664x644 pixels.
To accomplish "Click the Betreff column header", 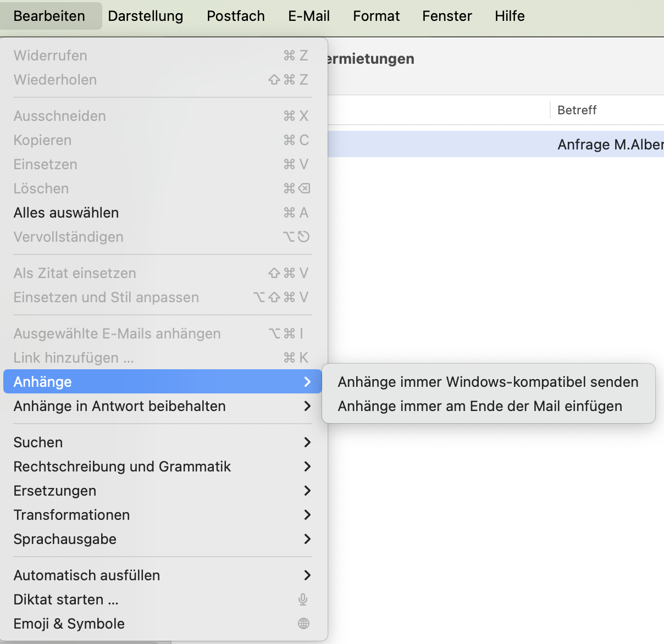I will [x=577, y=110].
